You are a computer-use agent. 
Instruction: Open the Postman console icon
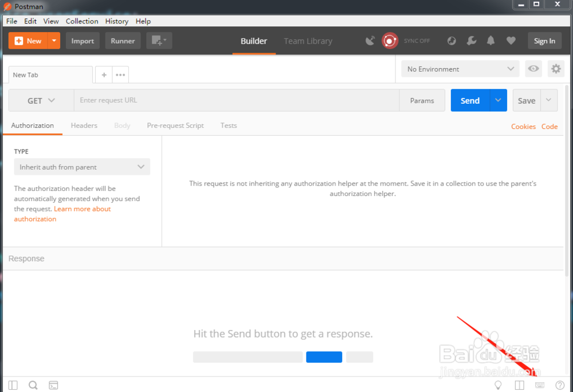click(53, 385)
